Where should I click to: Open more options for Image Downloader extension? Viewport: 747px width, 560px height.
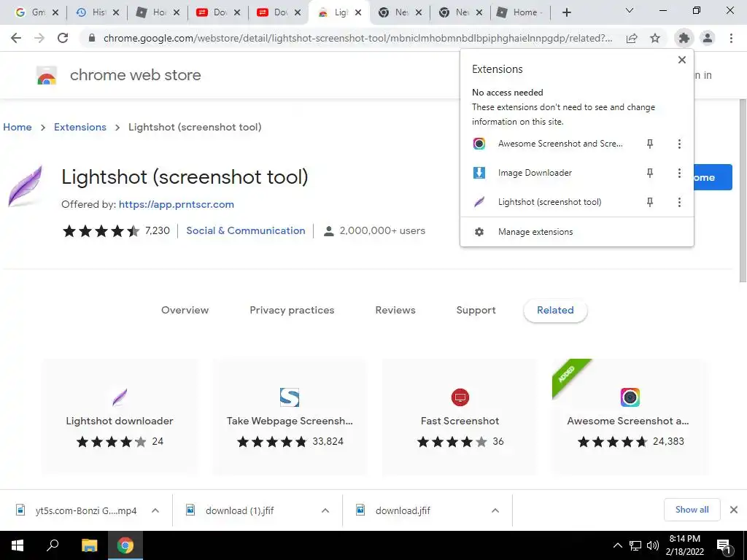tap(679, 173)
